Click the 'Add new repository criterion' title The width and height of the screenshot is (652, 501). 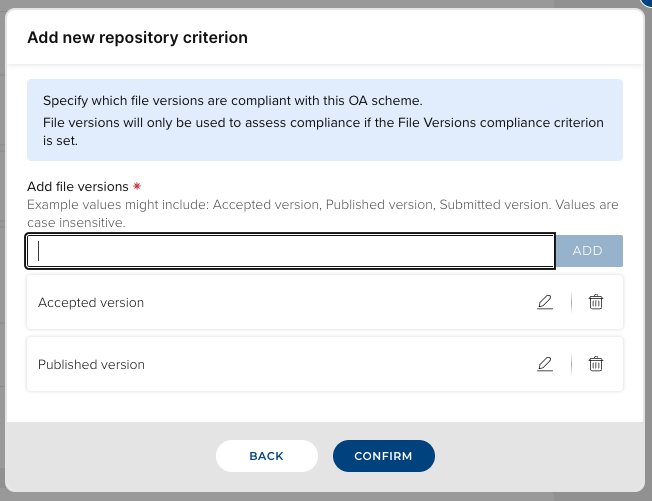coord(137,38)
